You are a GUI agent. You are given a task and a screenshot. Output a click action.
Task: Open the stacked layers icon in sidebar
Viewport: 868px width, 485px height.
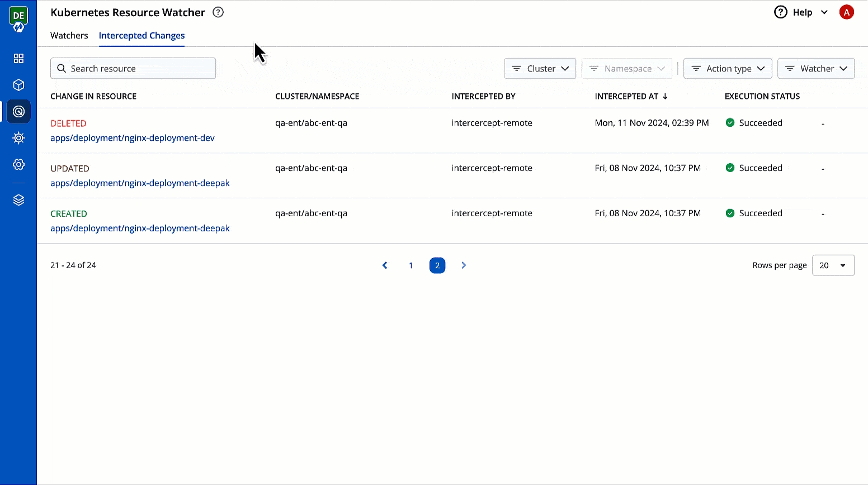tap(18, 200)
